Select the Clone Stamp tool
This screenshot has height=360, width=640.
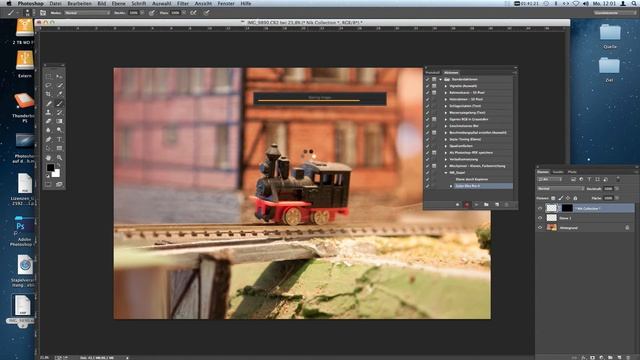pos(49,112)
